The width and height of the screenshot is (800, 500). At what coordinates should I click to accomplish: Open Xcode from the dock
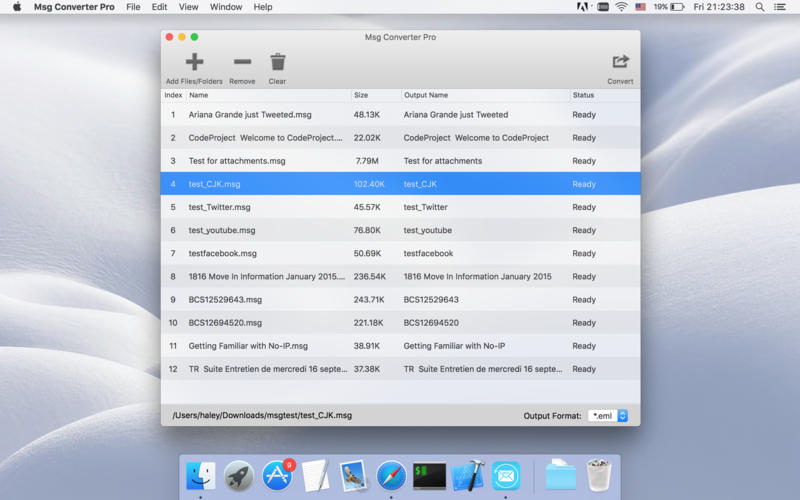tap(468, 476)
